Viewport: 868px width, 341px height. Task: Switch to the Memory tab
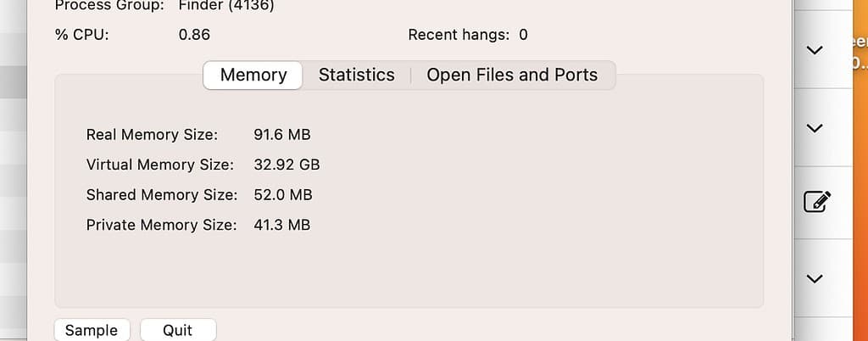tap(253, 75)
